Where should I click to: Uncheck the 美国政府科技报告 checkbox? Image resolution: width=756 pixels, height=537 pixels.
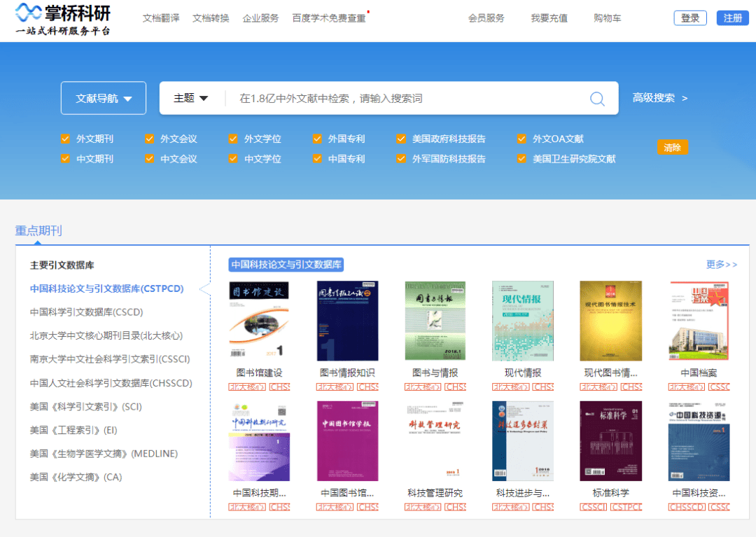(401, 139)
